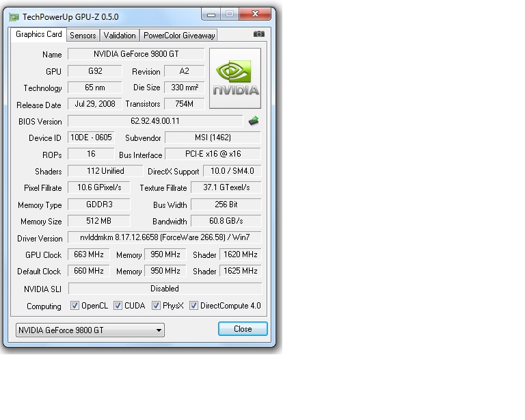Viewport: 525px width, 420px height.
Task: Click the Name field showing GeForce 9800 GT
Action: click(136, 54)
